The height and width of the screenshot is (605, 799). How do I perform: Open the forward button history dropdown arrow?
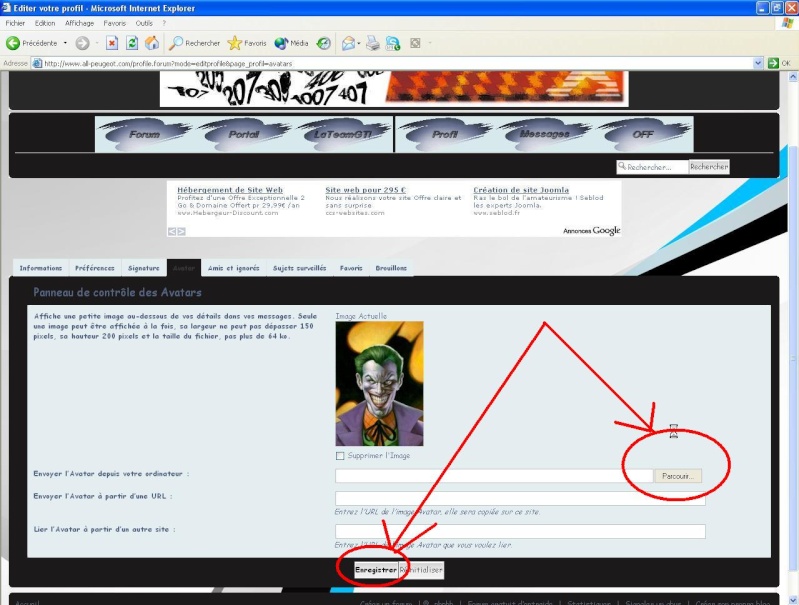click(96, 43)
